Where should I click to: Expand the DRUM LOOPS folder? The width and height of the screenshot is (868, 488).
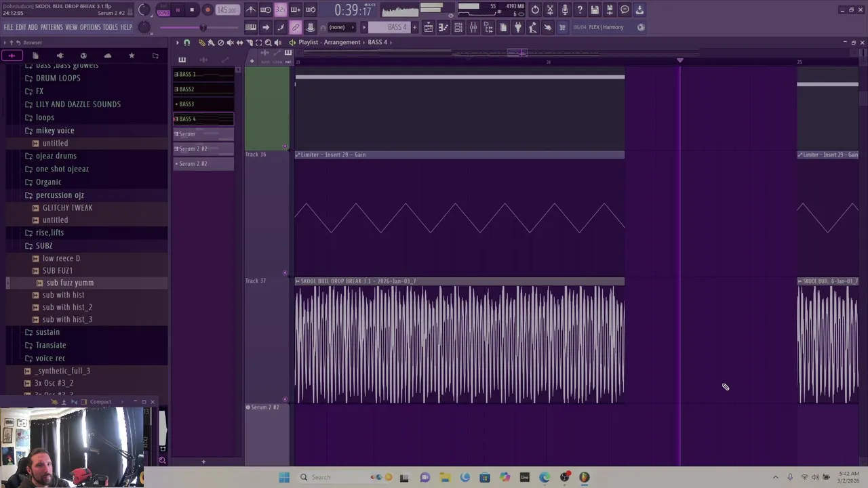click(58, 78)
